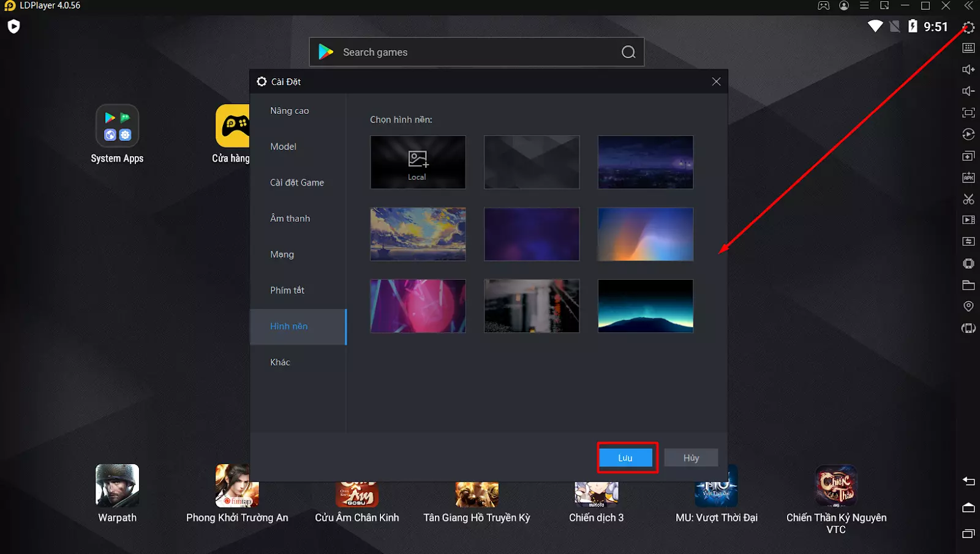Viewport: 980px width, 554px height.
Task: Select the blurry dark street wallpaper
Action: click(x=532, y=306)
